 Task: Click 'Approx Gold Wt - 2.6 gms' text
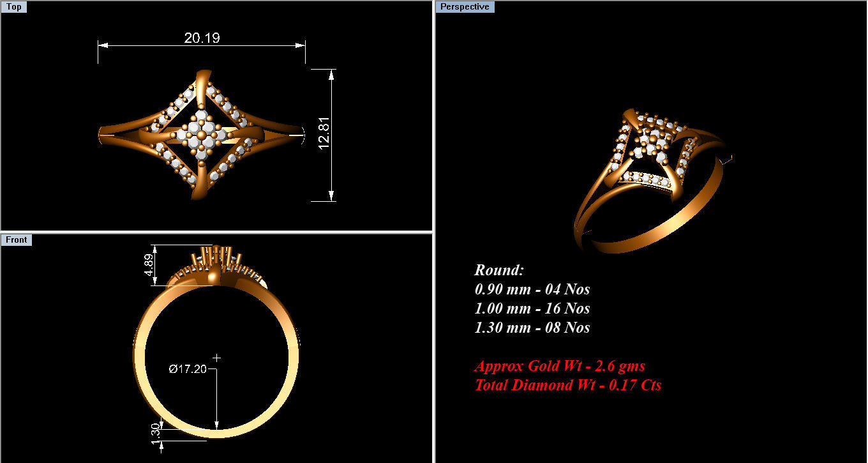coord(560,366)
